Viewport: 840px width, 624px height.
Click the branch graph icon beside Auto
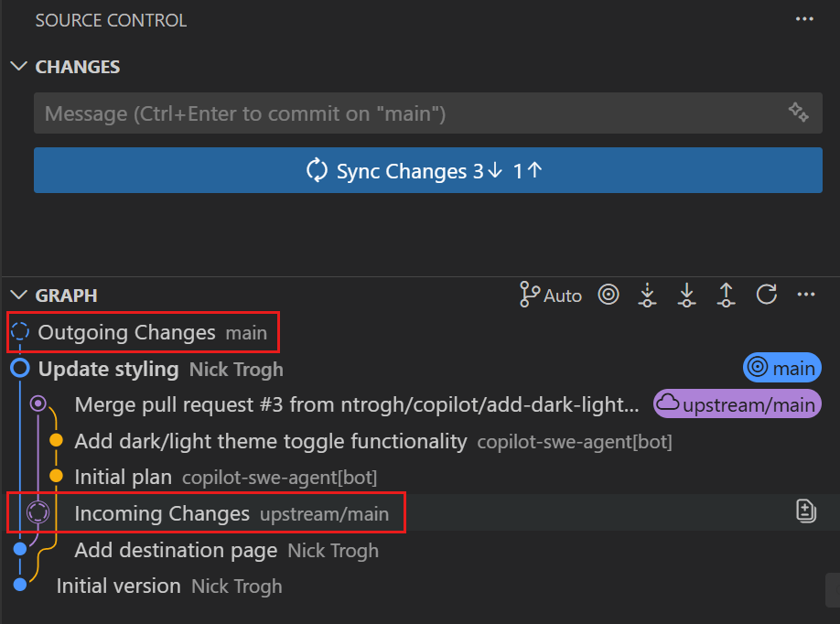click(x=529, y=295)
